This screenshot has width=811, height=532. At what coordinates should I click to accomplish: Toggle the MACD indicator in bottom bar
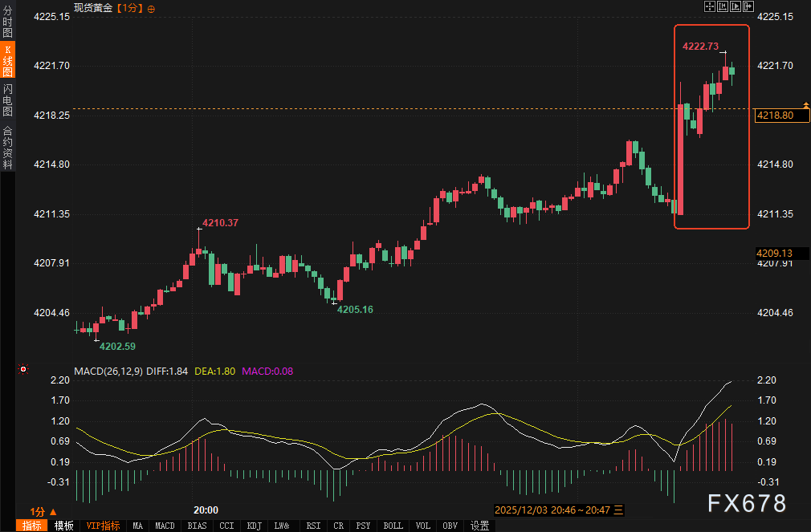[x=165, y=526]
